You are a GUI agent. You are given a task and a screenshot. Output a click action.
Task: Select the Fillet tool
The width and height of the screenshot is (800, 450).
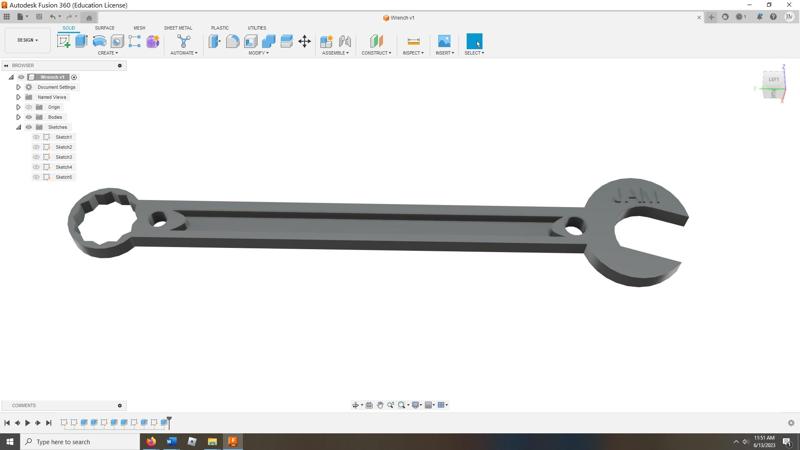(x=233, y=41)
